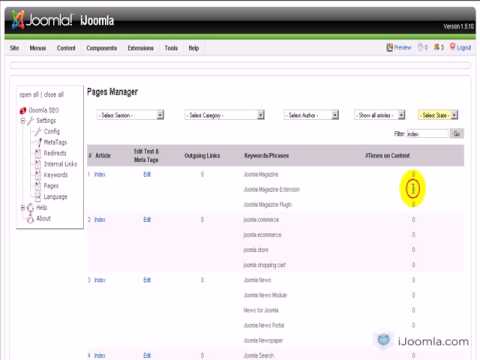Open the Select Category dropdown
The image size is (480, 360).
224,115
